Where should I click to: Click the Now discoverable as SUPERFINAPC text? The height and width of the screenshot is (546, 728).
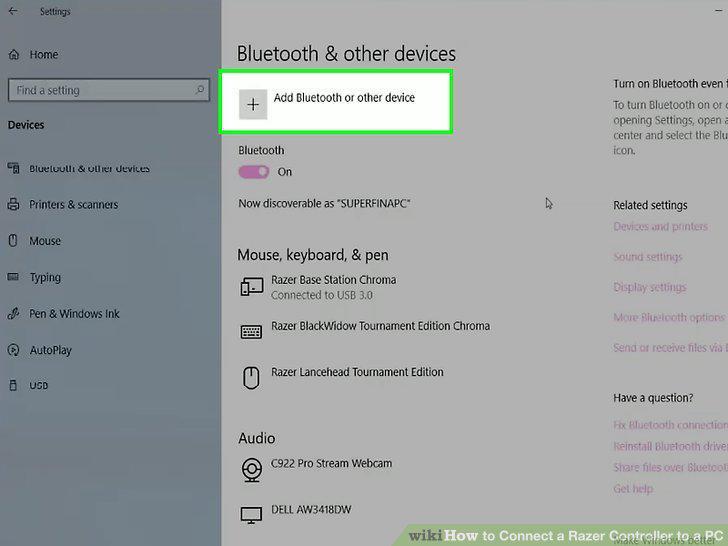(x=324, y=203)
